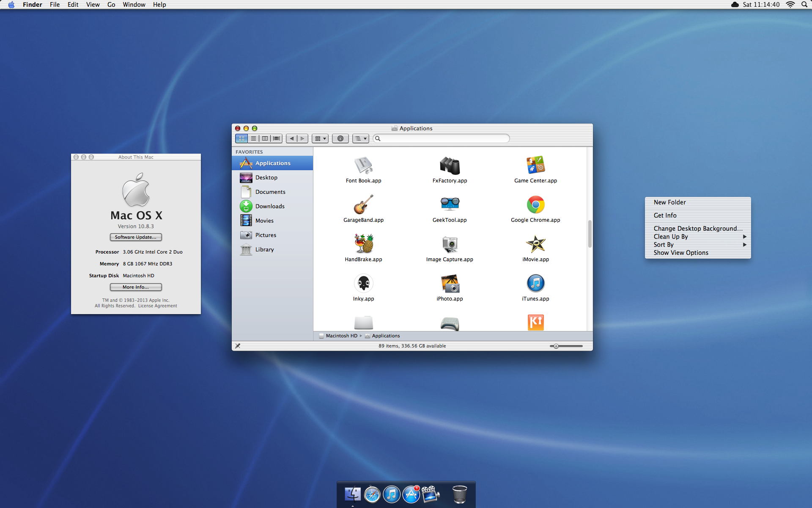812x508 pixels.
Task: Select HandBrake.app pineapple icon
Action: coord(363,244)
